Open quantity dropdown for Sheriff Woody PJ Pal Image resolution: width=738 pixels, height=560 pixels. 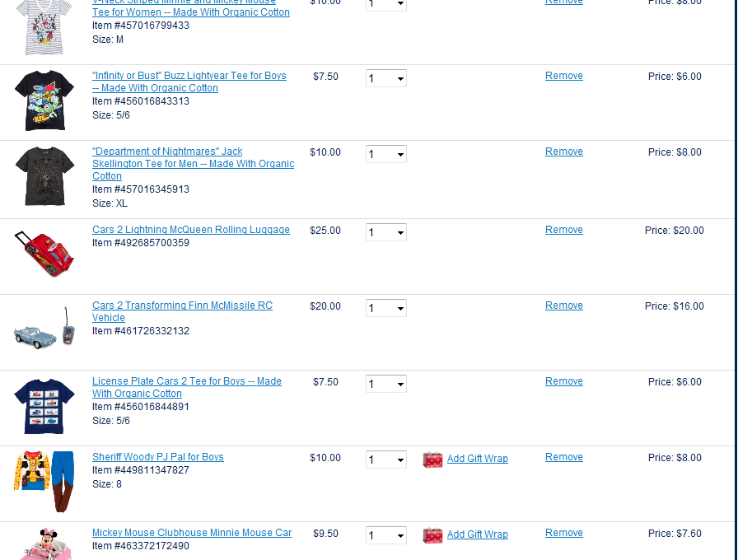[386, 460]
